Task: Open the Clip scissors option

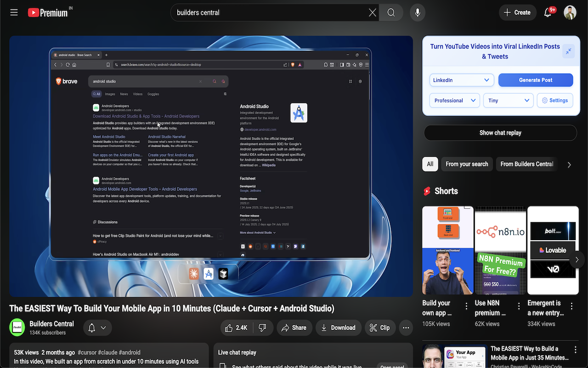Action: coord(379,328)
